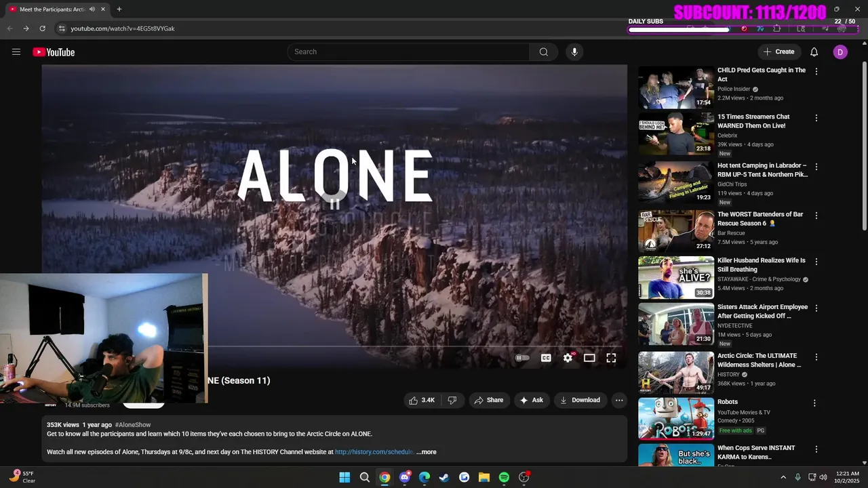
Task: Open the taskbar volume control
Action: (823, 478)
